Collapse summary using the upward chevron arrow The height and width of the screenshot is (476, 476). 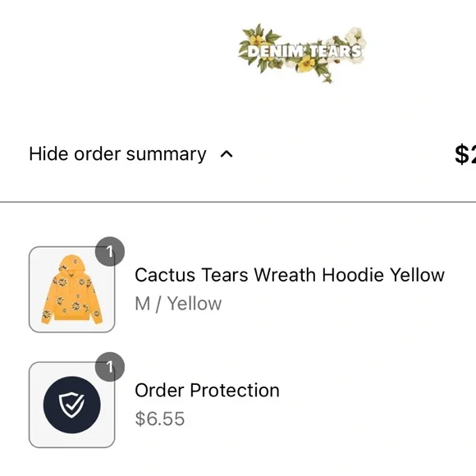[x=227, y=154]
